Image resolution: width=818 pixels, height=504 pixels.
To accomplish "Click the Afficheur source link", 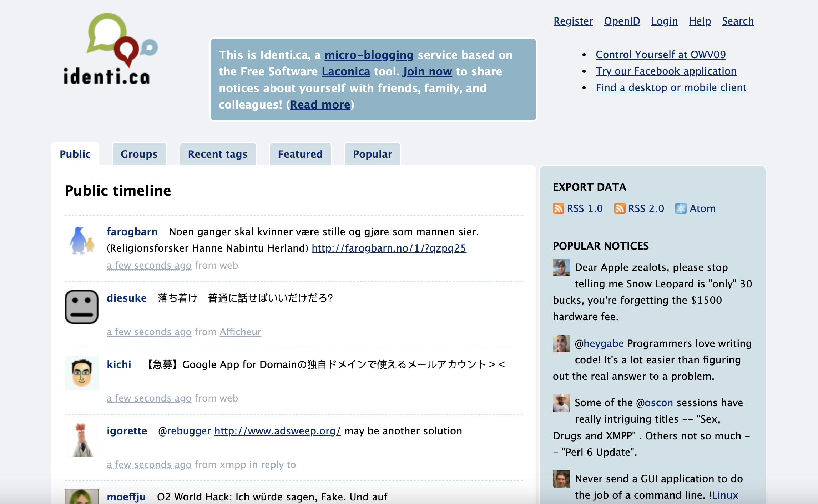I will [240, 332].
